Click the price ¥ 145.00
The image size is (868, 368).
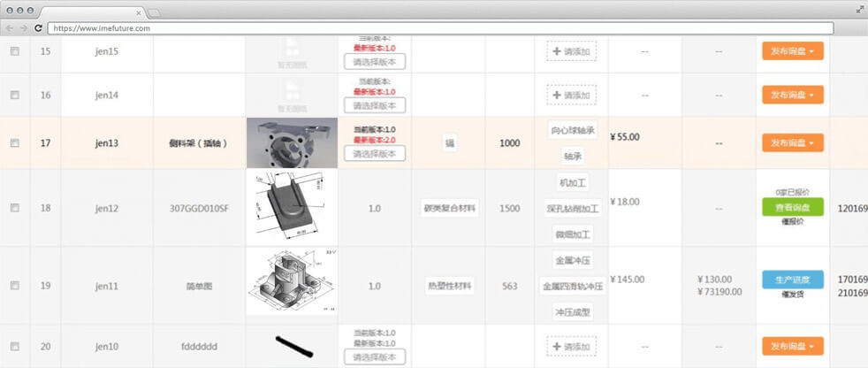point(628,280)
